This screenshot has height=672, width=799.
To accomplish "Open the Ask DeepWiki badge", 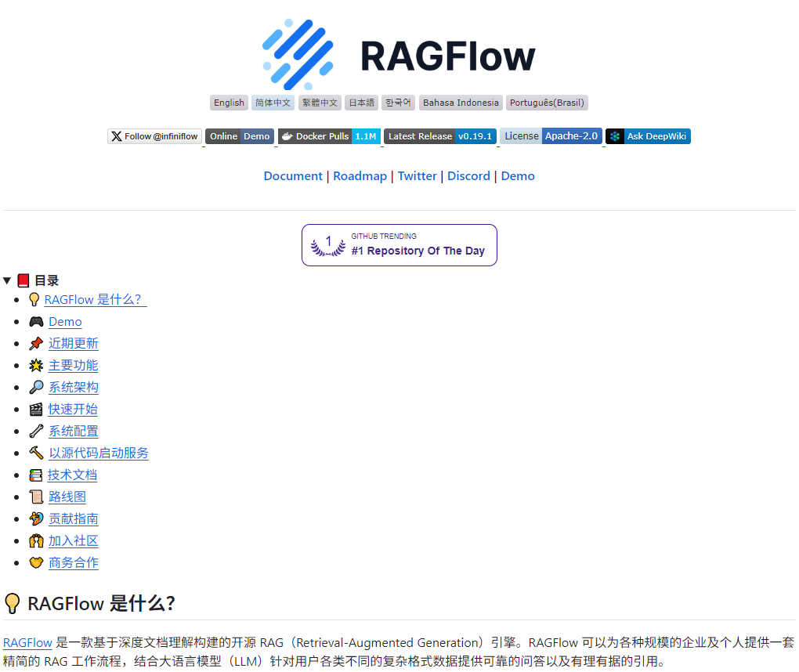I will click(648, 136).
